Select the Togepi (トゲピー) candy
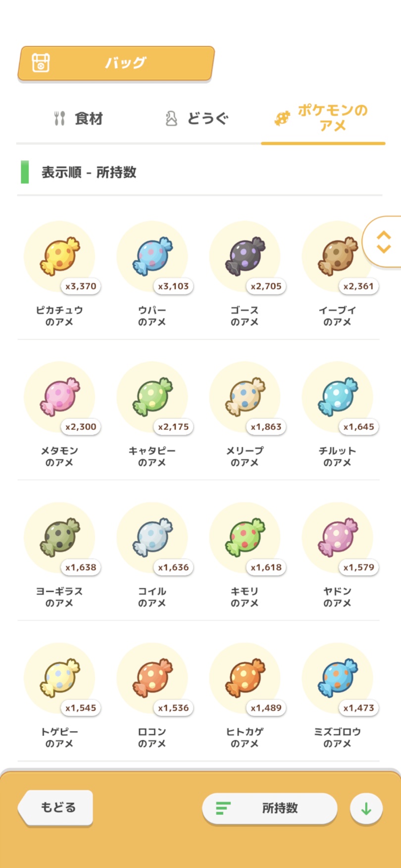The height and width of the screenshot is (868, 401). click(59, 678)
